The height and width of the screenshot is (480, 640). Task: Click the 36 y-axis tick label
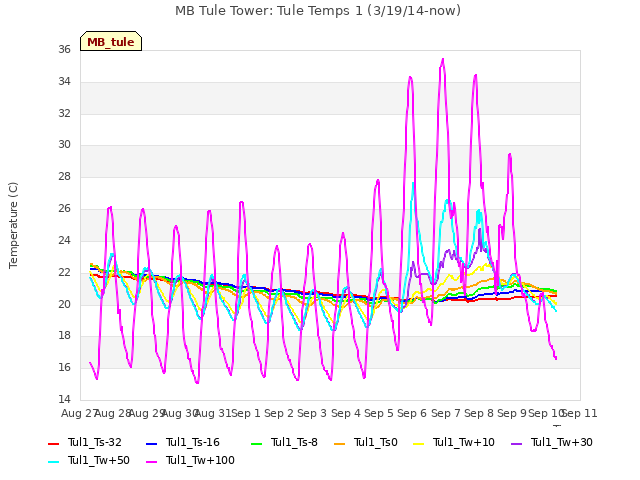point(64,49)
